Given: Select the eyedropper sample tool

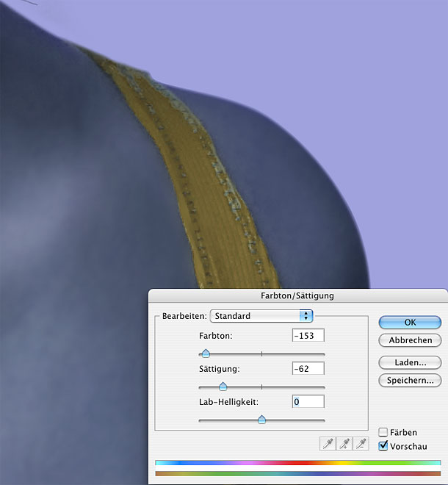Looking at the screenshot, I should [328, 444].
